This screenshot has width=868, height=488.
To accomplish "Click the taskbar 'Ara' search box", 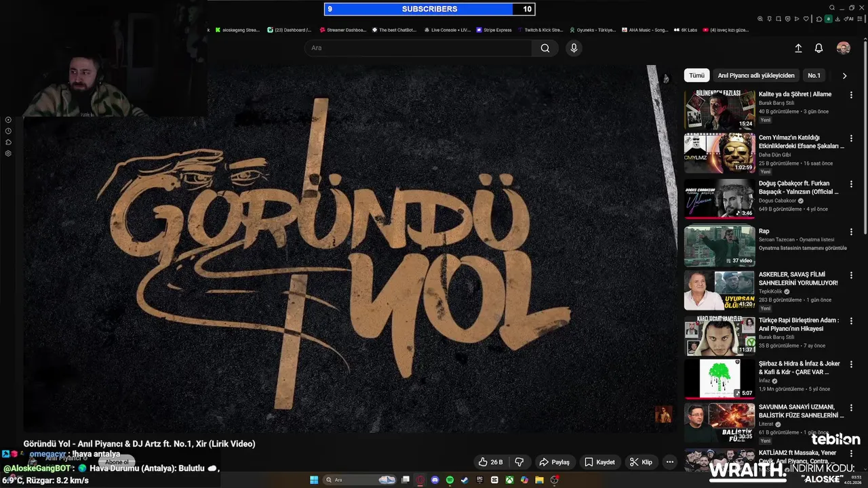I will 359,480.
